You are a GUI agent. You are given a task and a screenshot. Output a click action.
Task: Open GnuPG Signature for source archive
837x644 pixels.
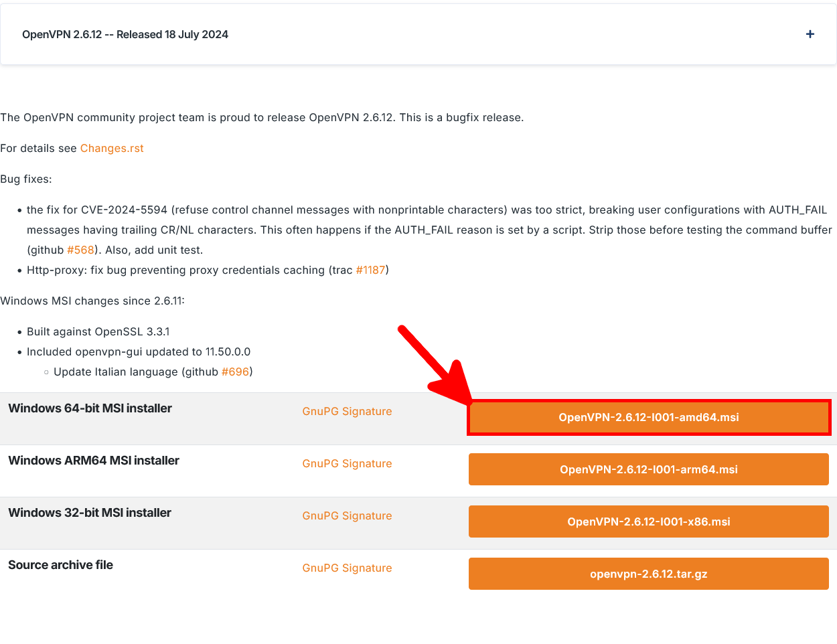click(347, 568)
